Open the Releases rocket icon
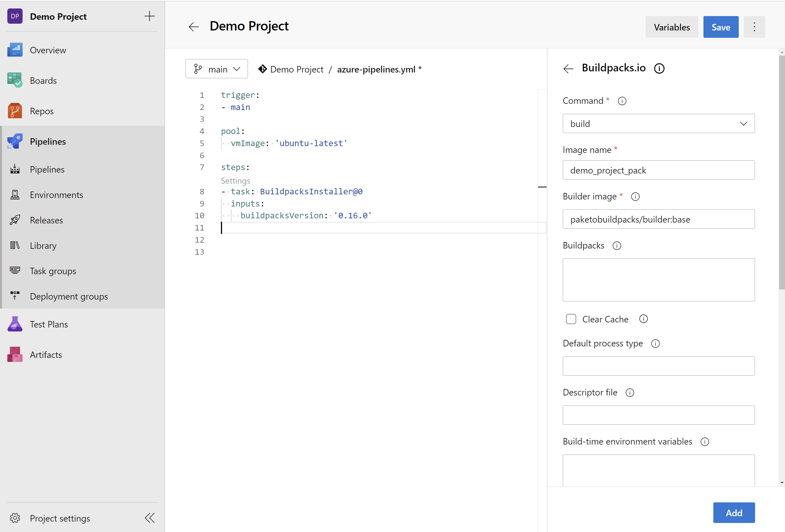Image resolution: width=785 pixels, height=532 pixels. 15,220
